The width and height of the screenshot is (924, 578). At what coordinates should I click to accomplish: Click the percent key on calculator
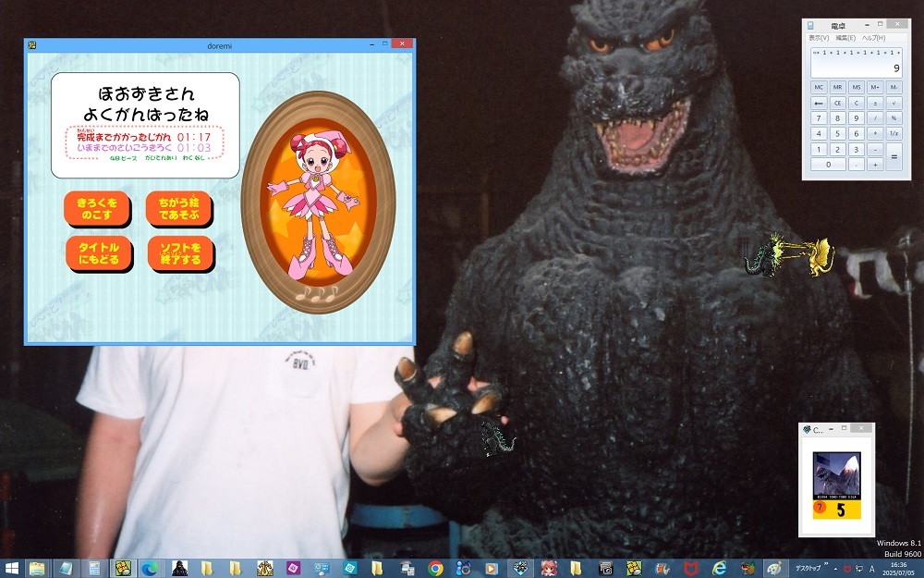pyautogui.click(x=894, y=118)
